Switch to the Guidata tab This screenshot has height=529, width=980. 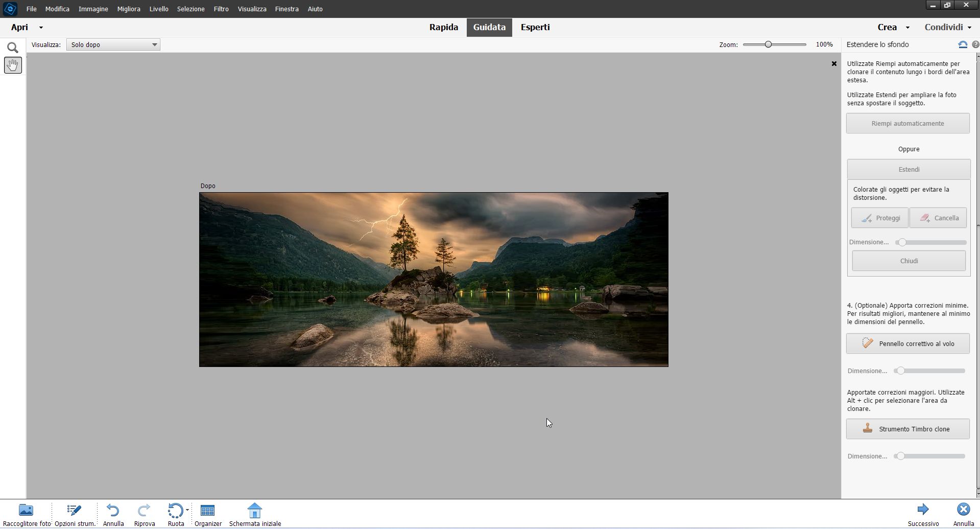coord(489,28)
